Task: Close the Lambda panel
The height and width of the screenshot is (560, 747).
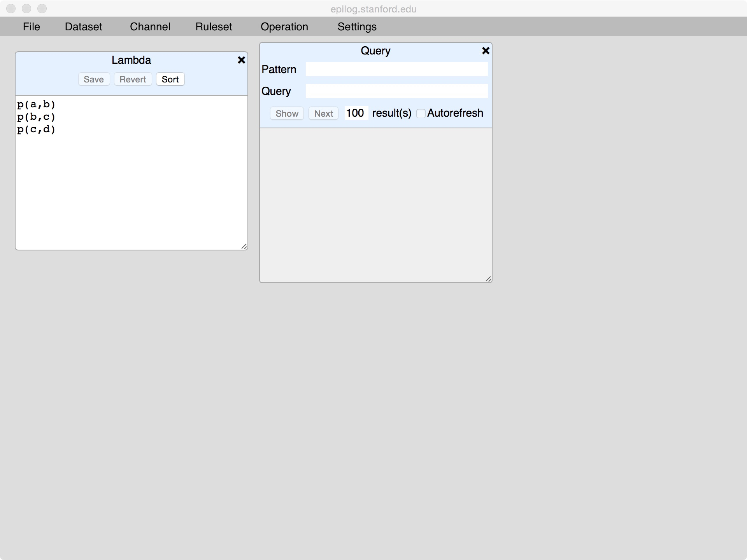Action: pos(241,60)
